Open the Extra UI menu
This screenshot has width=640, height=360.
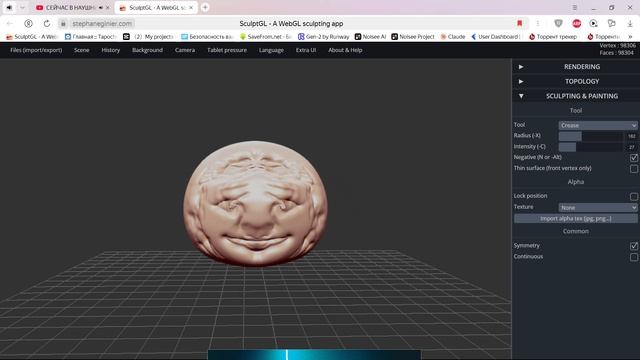tap(306, 50)
